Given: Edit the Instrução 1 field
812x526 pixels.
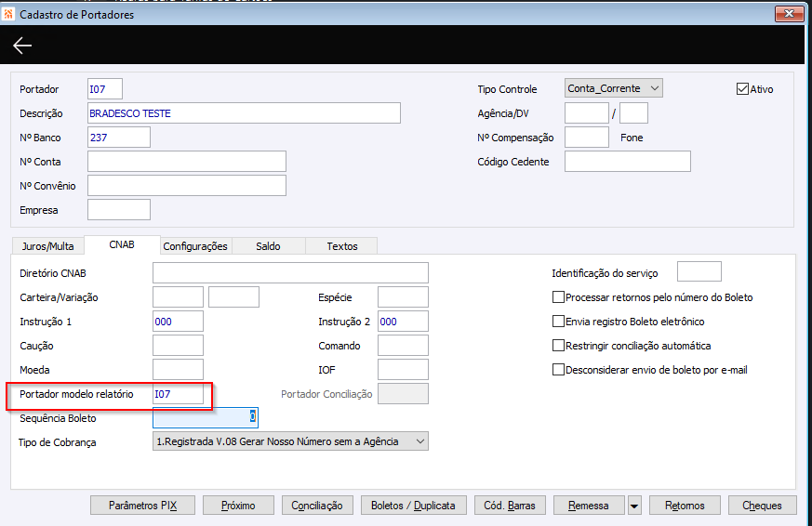Looking at the screenshot, I should coord(179,322).
